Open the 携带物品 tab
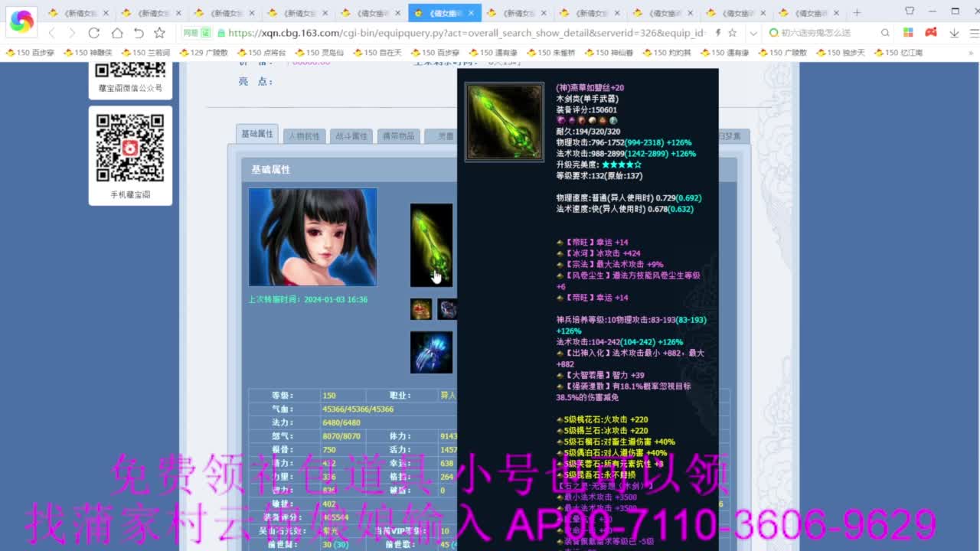 [397, 135]
